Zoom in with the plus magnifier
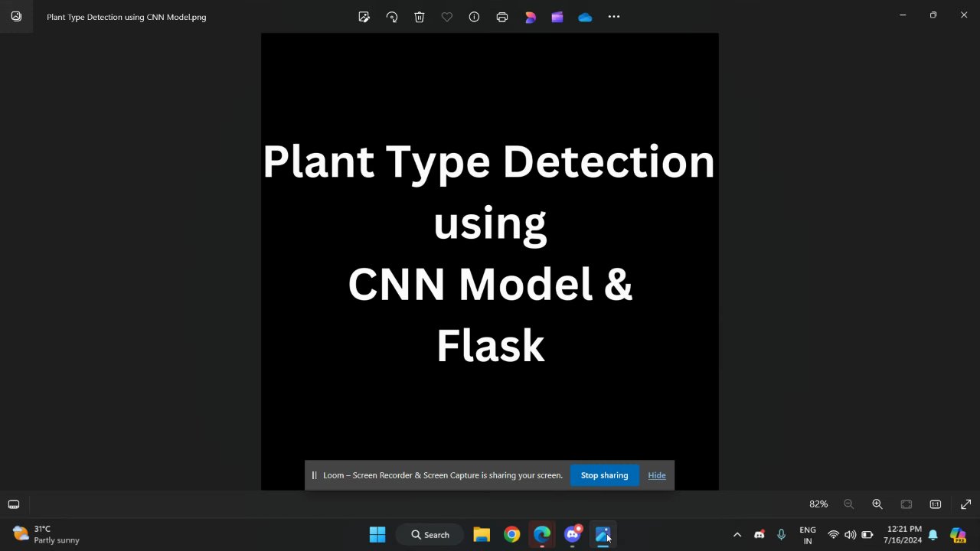980x551 pixels. point(877,504)
